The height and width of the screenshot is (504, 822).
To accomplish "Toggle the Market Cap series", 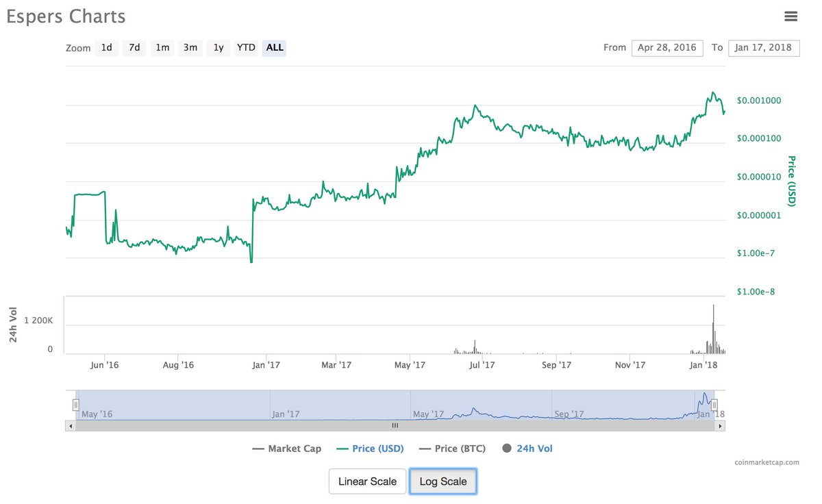I will (x=287, y=449).
